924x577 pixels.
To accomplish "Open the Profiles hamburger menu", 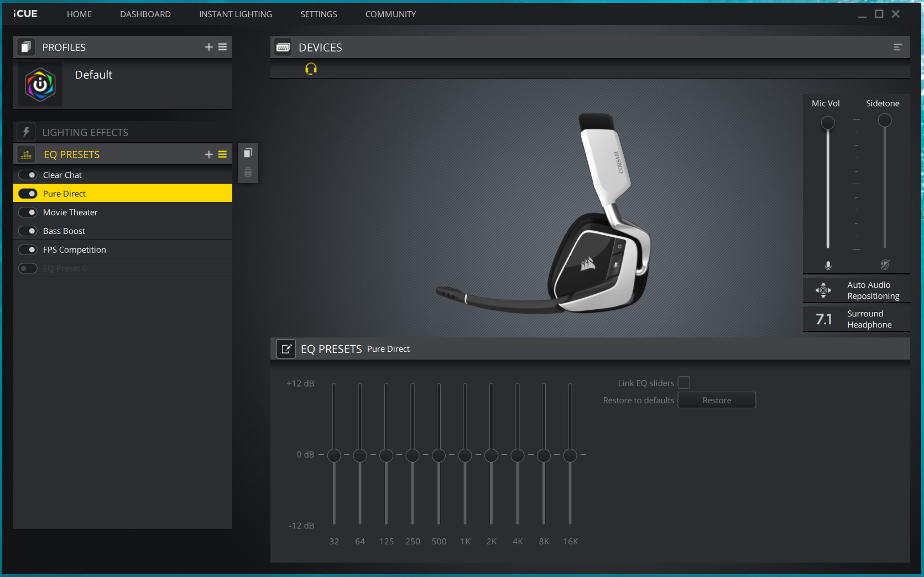I will pos(222,47).
